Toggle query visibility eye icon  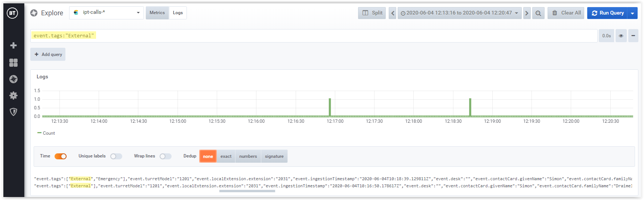[621, 36]
